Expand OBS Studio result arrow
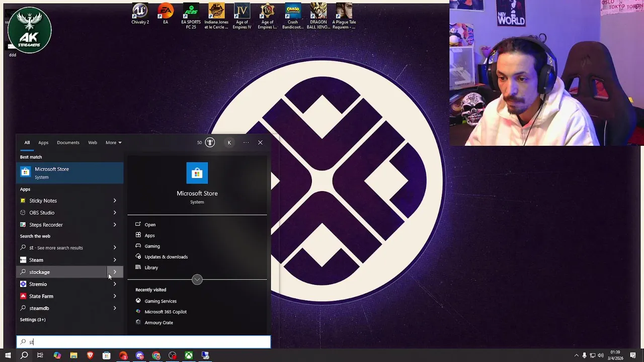644x362 pixels. point(115,213)
